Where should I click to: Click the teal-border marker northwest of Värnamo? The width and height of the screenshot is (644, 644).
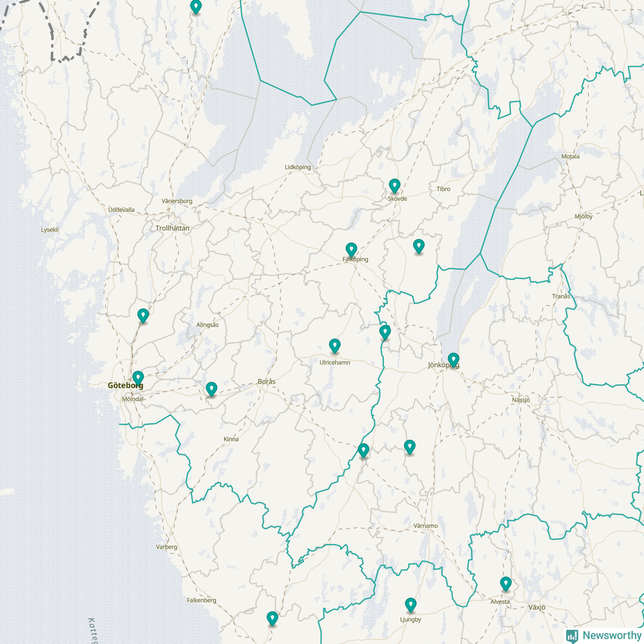pyautogui.click(x=363, y=450)
